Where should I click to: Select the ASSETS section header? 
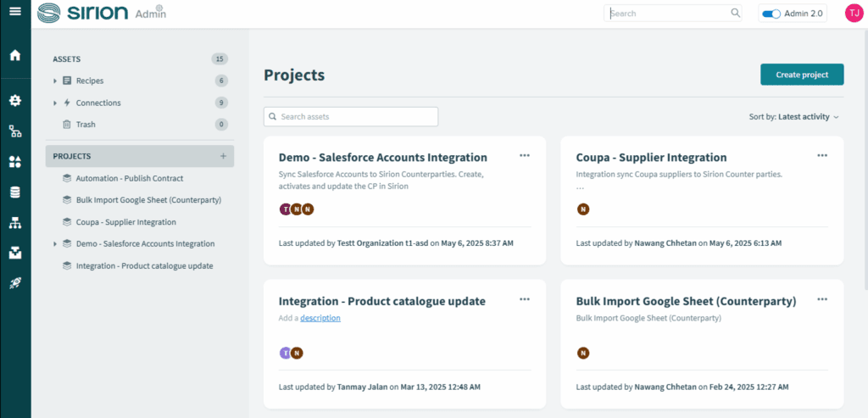click(67, 59)
